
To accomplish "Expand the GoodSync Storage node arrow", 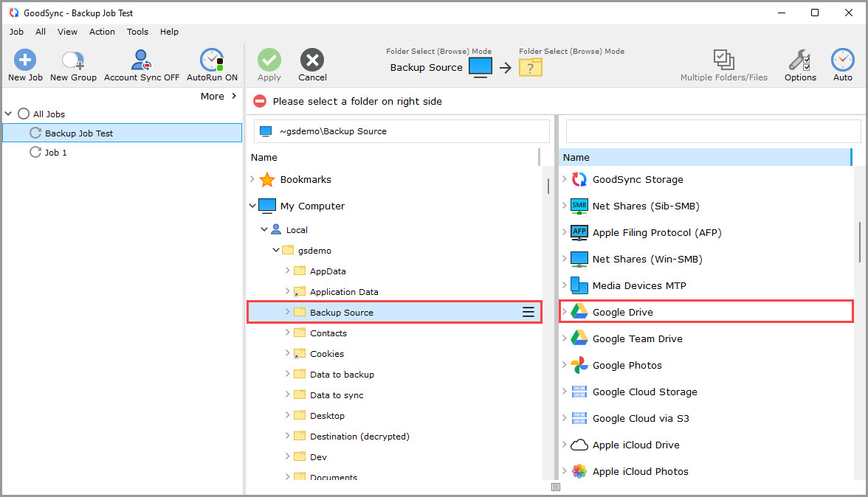I will [x=564, y=178].
